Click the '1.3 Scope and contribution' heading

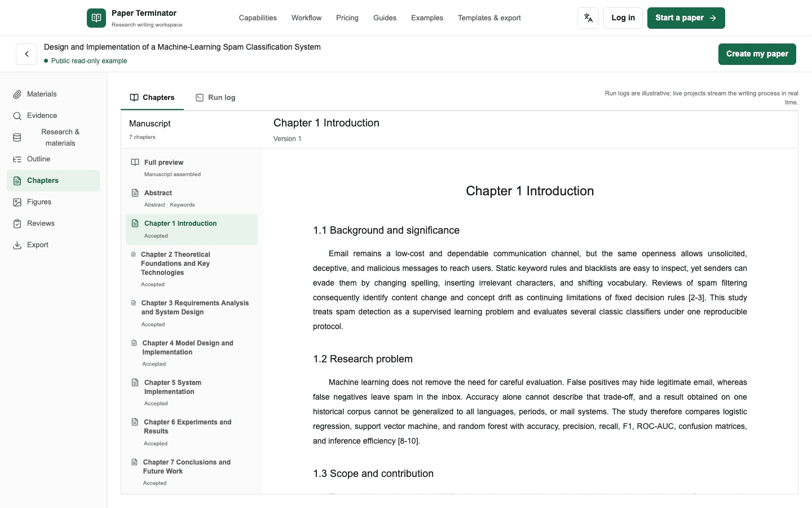373,474
